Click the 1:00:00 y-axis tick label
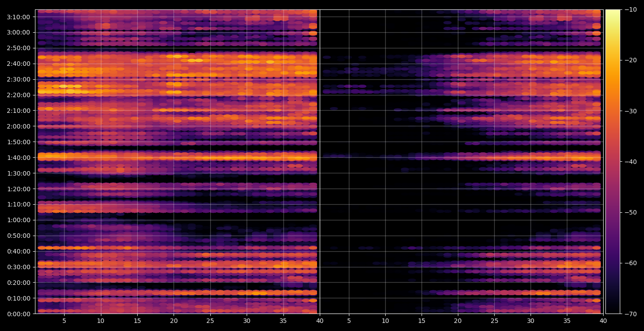Screen dimensions: 644x331 tap(18, 220)
